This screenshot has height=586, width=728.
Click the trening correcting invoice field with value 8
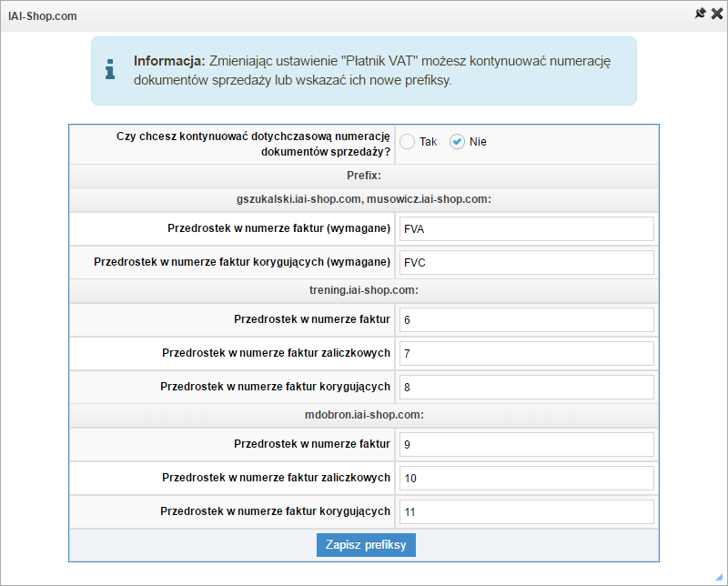click(526, 387)
